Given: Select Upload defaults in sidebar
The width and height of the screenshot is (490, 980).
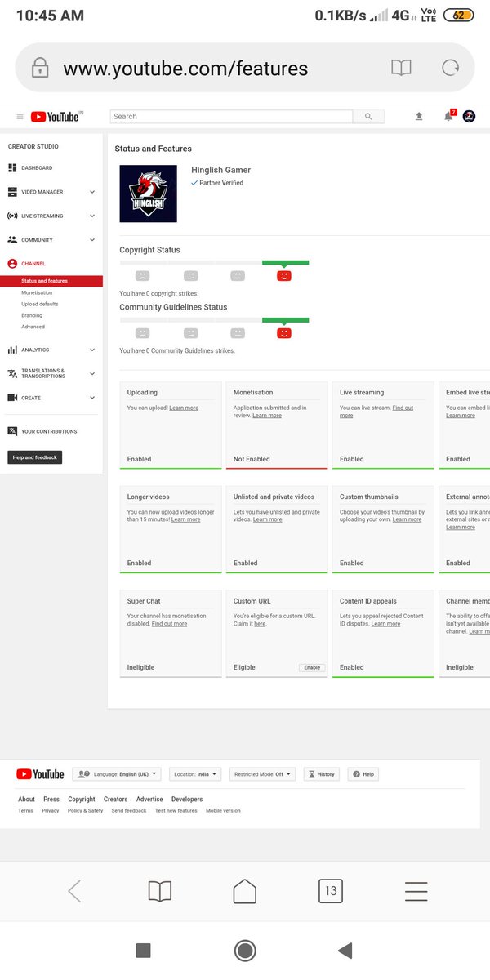Looking at the screenshot, I should [40, 304].
